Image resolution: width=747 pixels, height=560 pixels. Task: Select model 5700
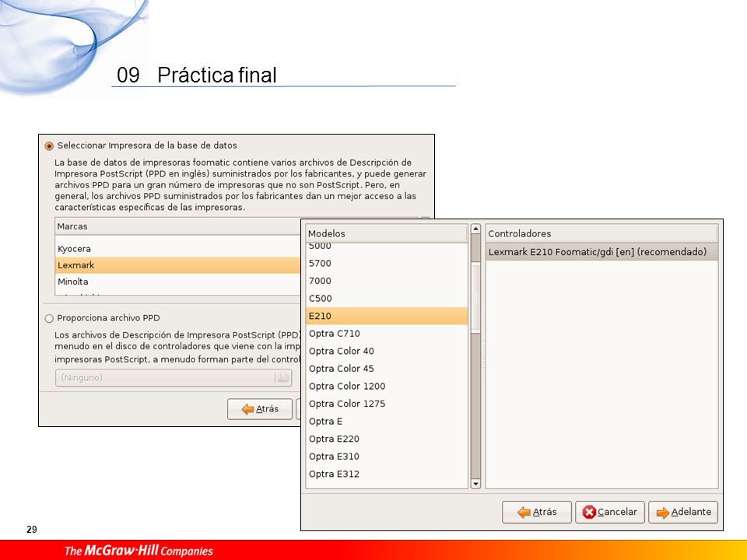(387, 264)
